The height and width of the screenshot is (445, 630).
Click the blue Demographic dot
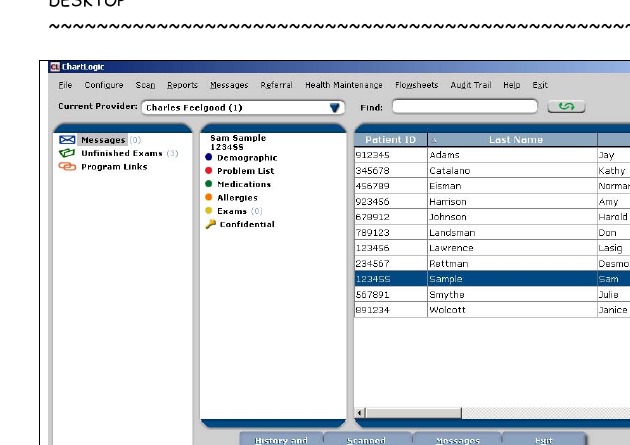coord(209,157)
